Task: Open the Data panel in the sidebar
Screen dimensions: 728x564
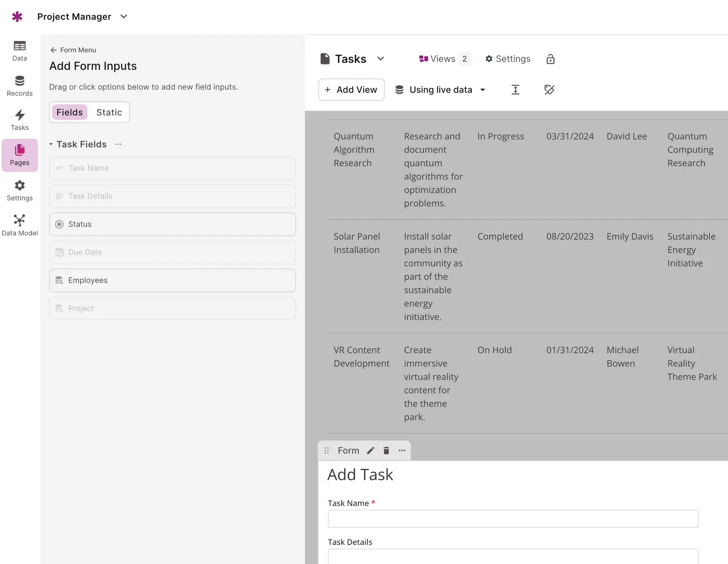Action: [x=19, y=50]
